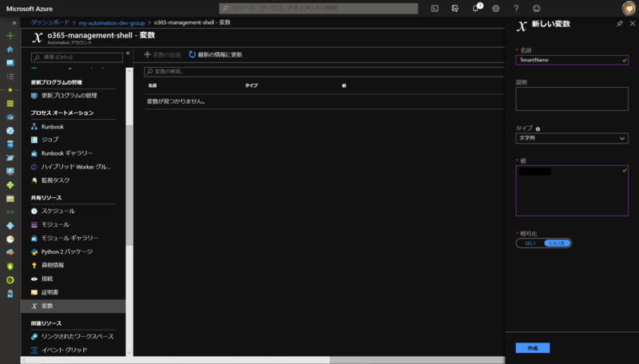Pin the 新しい変数 blade

(620, 24)
